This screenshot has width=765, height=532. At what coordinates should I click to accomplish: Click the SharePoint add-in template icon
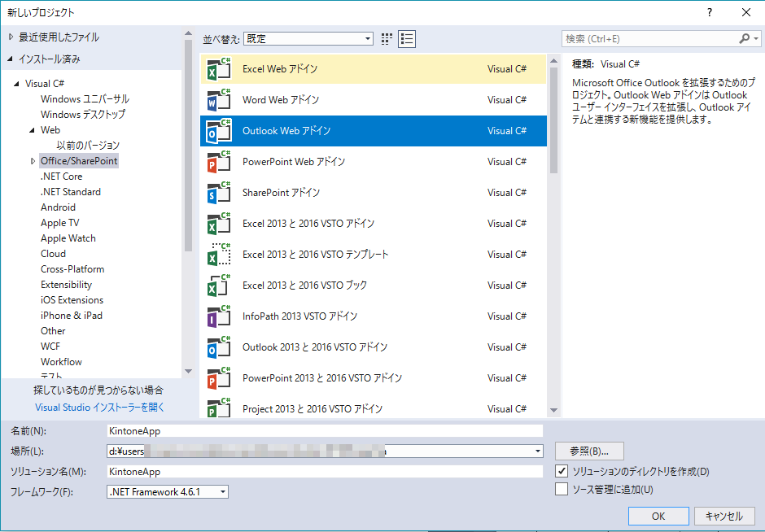pyautogui.click(x=219, y=193)
